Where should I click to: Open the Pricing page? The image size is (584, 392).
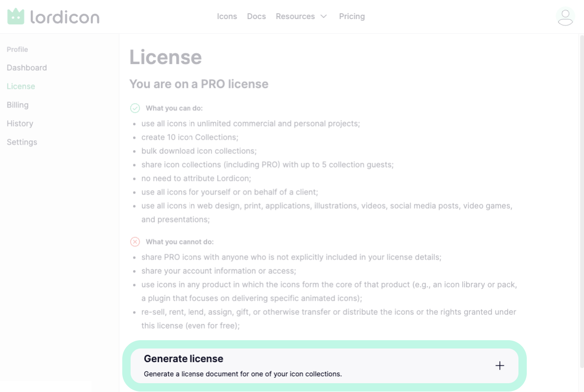coord(352,17)
